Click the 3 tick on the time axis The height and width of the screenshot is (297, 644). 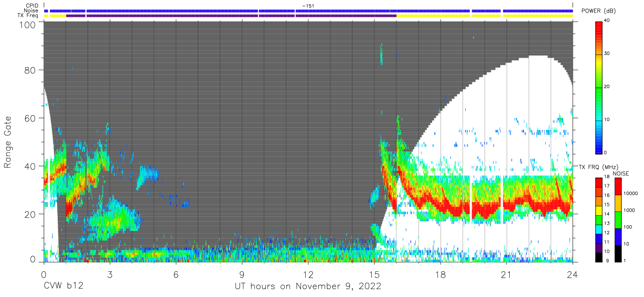pyautogui.click(x=110, y=274)
